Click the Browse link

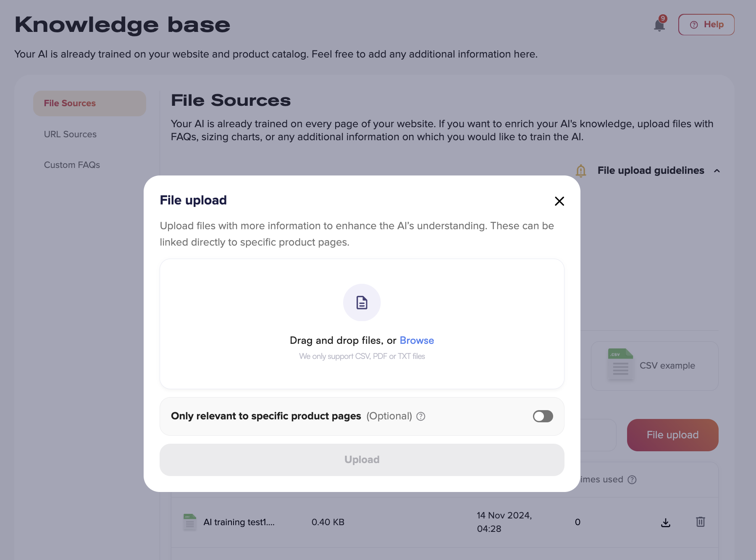point(417,340)
